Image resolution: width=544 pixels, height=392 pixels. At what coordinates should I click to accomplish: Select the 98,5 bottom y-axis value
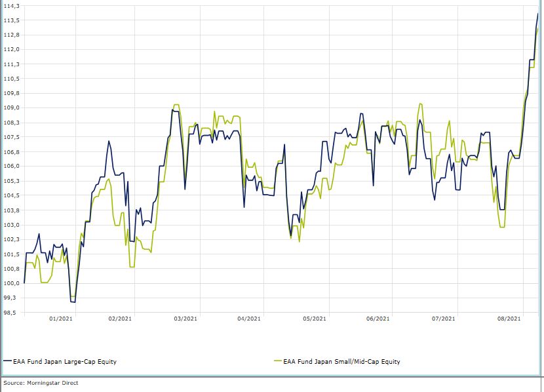pyautogui.click(x=12, y=313)
